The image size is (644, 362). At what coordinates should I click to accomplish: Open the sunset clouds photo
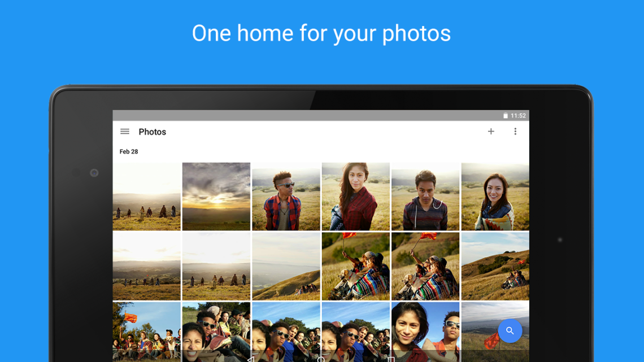[216, 197]
